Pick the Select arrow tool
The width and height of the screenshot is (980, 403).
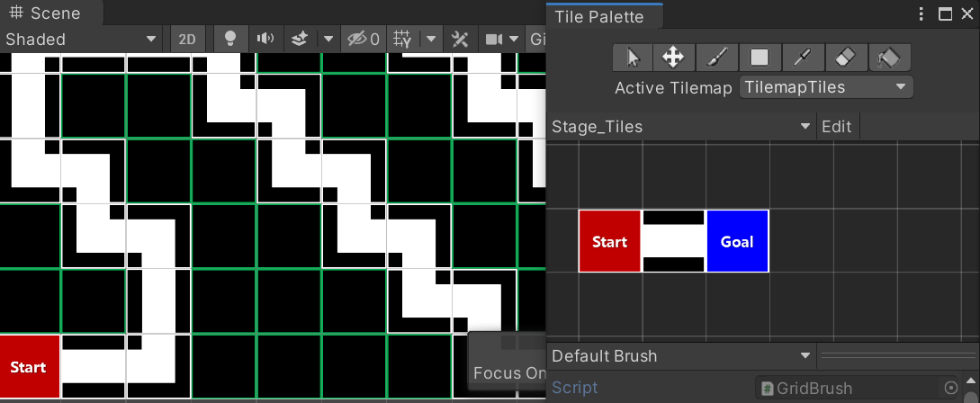click(x=633, y=58)
